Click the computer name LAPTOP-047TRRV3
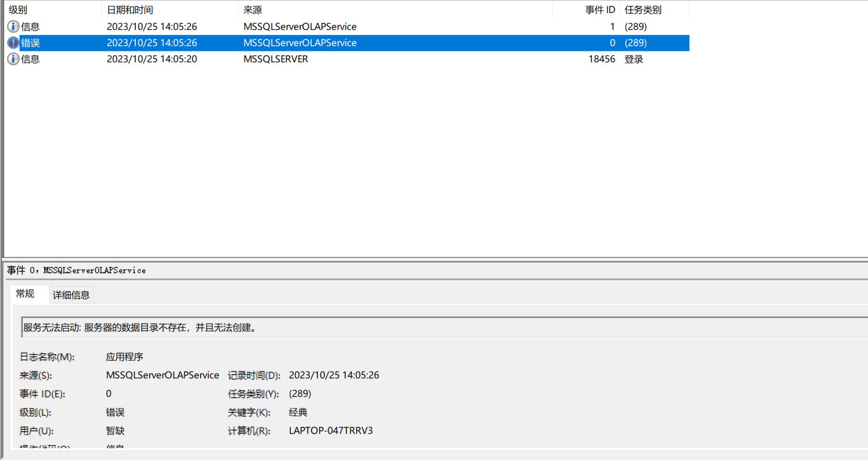Image resolution: width=868 pixels, height=460 pixels. (x=330, y=431)
